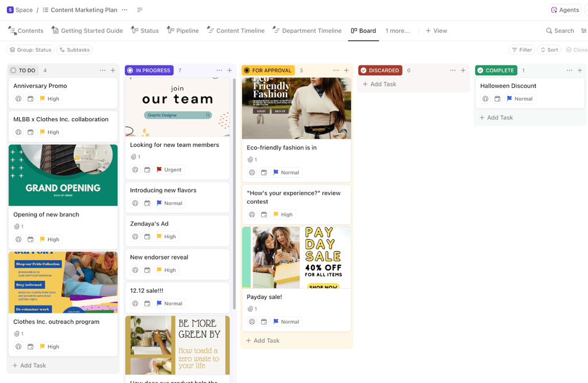
Task: Change High priority on Anniversary Promo
Action: click(x=49, y=99)
